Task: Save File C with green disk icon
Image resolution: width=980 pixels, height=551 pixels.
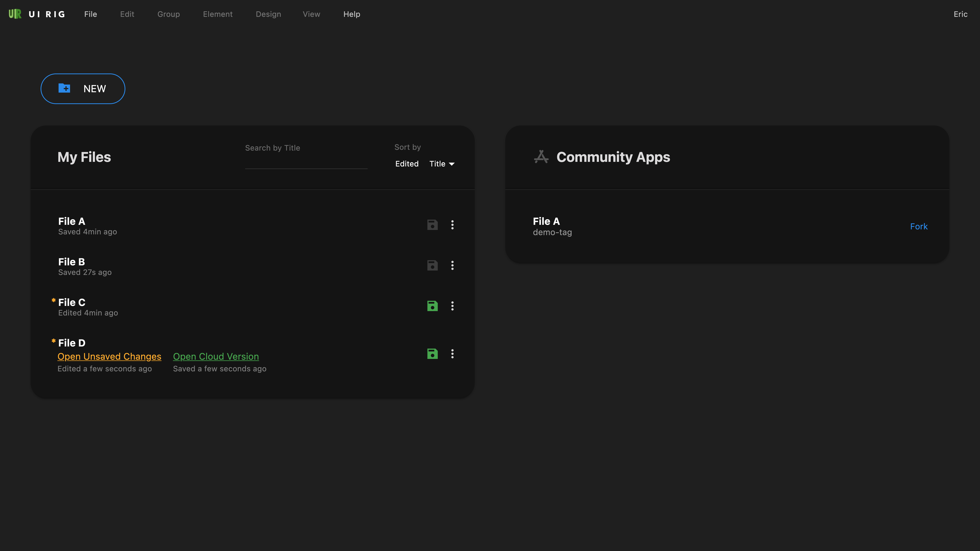Action: pyautogui.click(x=433, y=306)
